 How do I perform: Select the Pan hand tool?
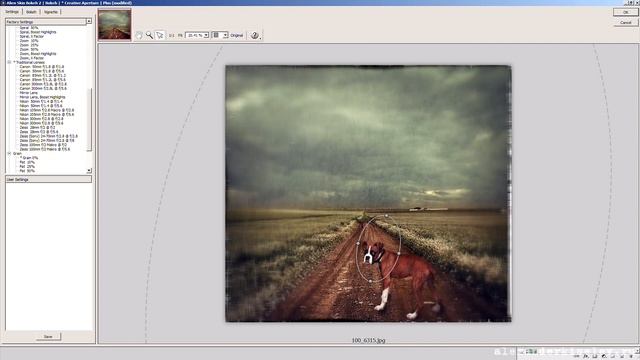pos(139,36)
